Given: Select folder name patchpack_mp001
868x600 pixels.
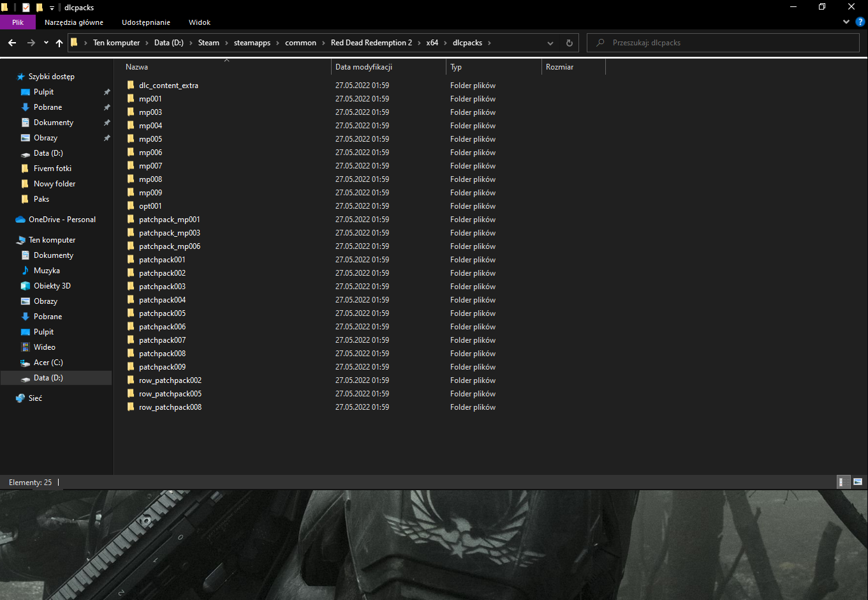Looking at the screenshot, I should pyautogui.click(x=170, y=220).
